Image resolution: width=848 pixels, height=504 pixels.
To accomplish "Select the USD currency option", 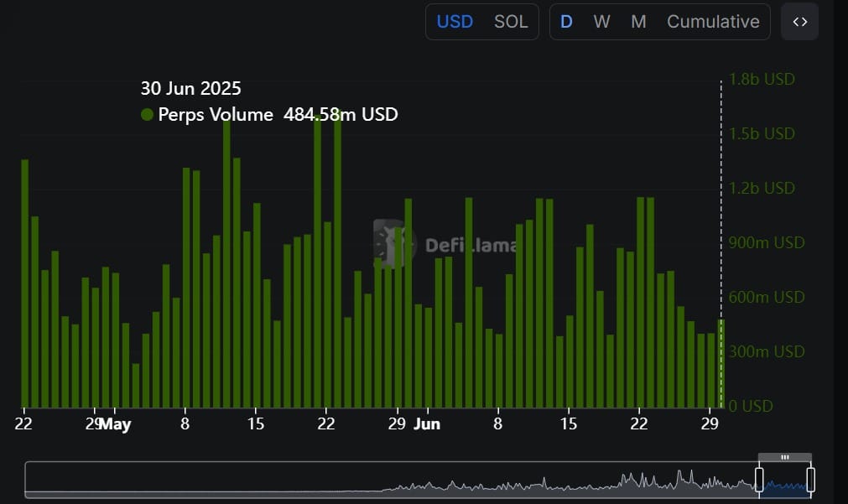I will pos(454,21).
